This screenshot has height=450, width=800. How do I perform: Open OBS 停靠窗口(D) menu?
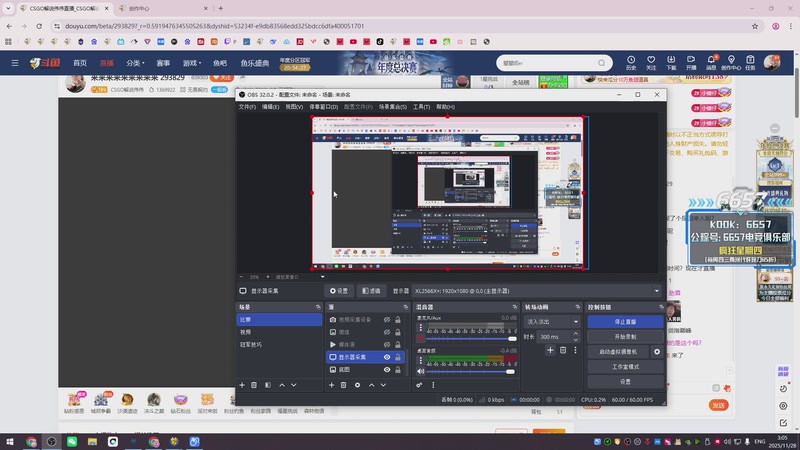323,107
